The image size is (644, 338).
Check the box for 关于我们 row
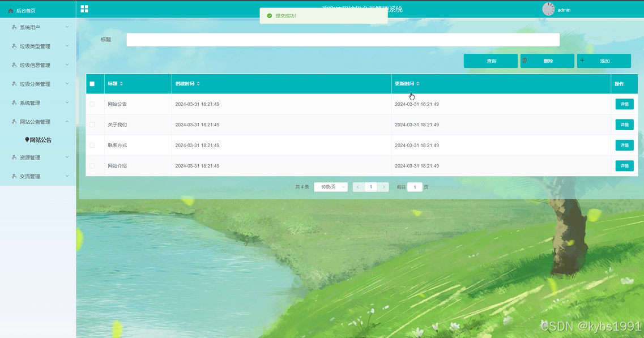pos(92,125)
